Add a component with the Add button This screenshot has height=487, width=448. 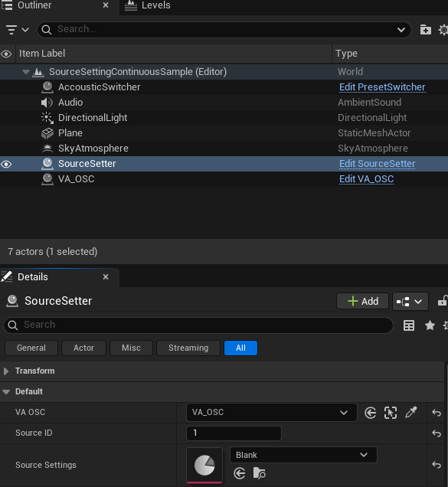click(362, 301)
